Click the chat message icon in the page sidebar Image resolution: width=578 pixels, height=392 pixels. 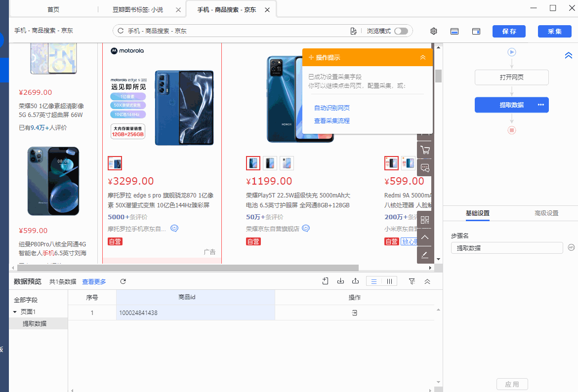pyautogui.click(x=425, y=168)
